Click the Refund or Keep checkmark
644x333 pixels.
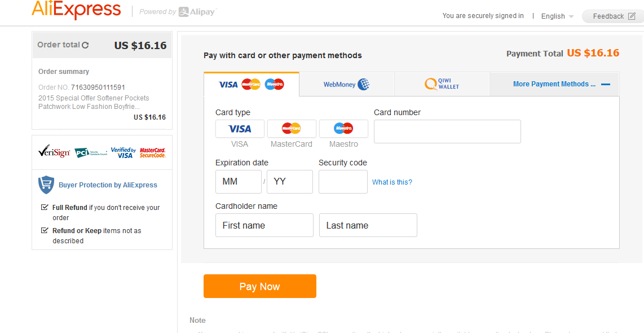coord(45,230)
